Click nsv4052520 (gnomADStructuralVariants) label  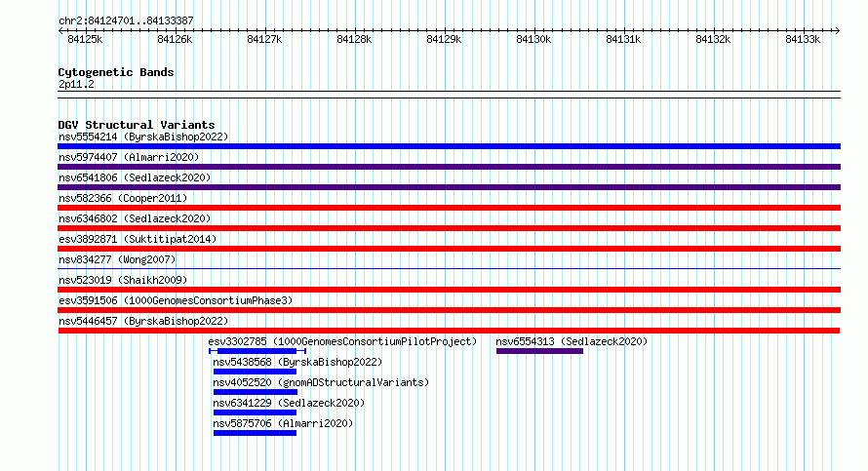(x=321, y=382)
